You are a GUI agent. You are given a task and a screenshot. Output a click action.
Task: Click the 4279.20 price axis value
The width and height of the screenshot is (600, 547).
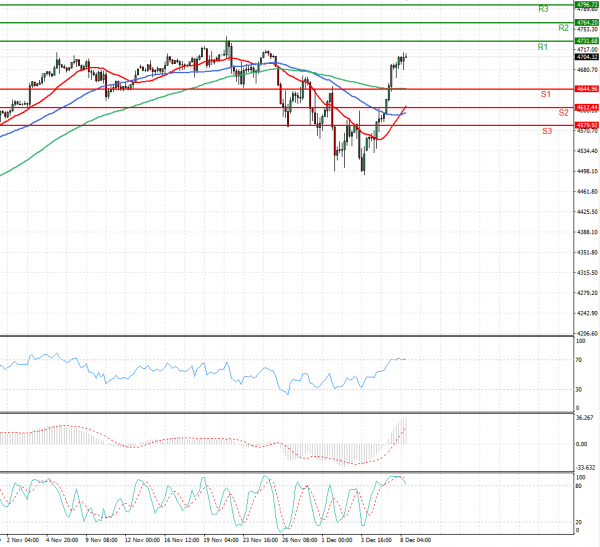[x=587, y=293]
